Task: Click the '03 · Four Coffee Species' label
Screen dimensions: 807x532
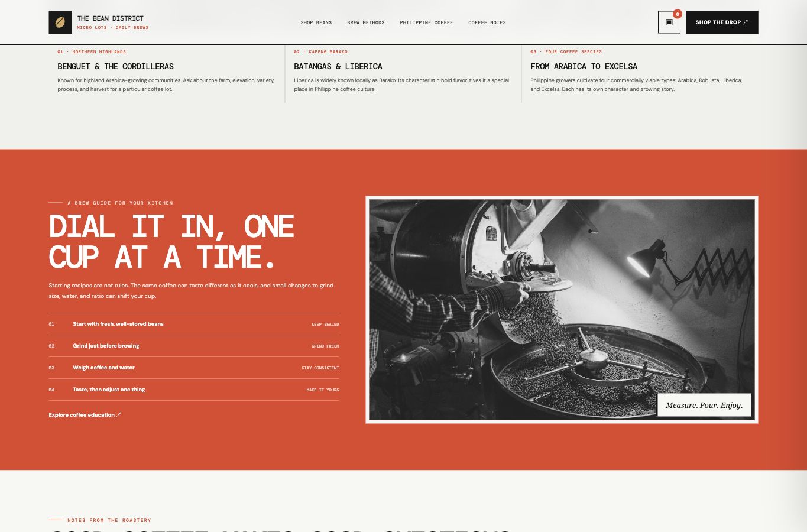Action: click(566, 51)
